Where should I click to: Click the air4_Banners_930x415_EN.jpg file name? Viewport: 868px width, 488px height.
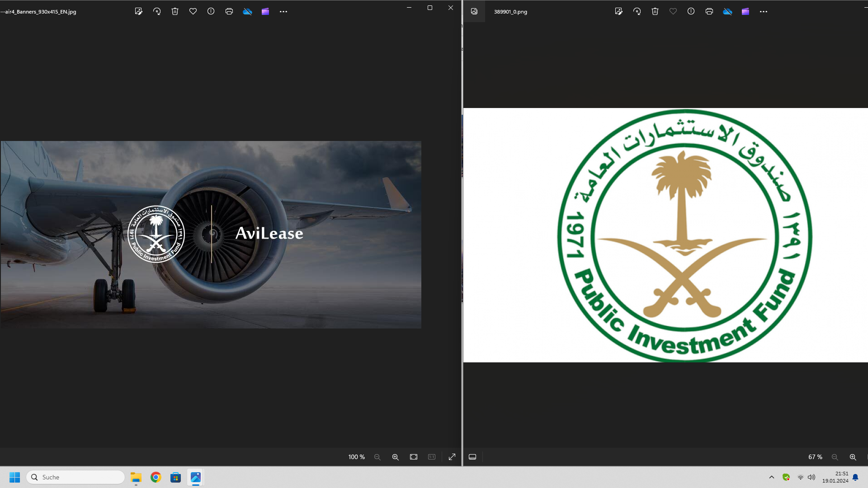(38, 12)
